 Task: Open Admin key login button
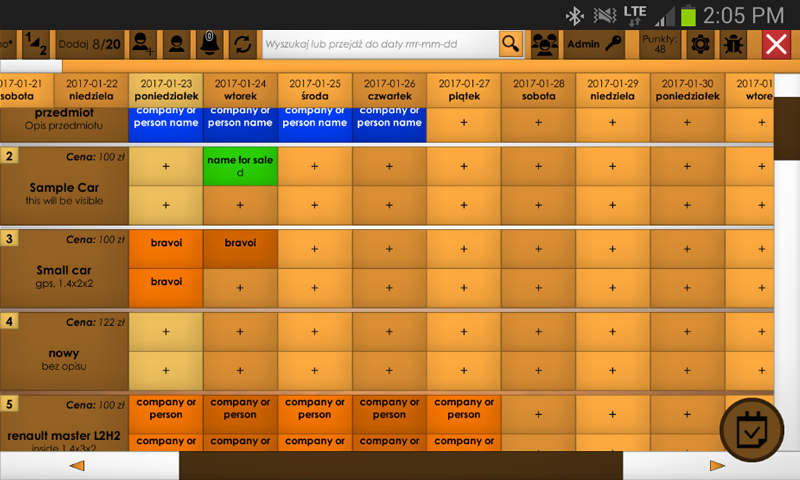pos(594,44)
